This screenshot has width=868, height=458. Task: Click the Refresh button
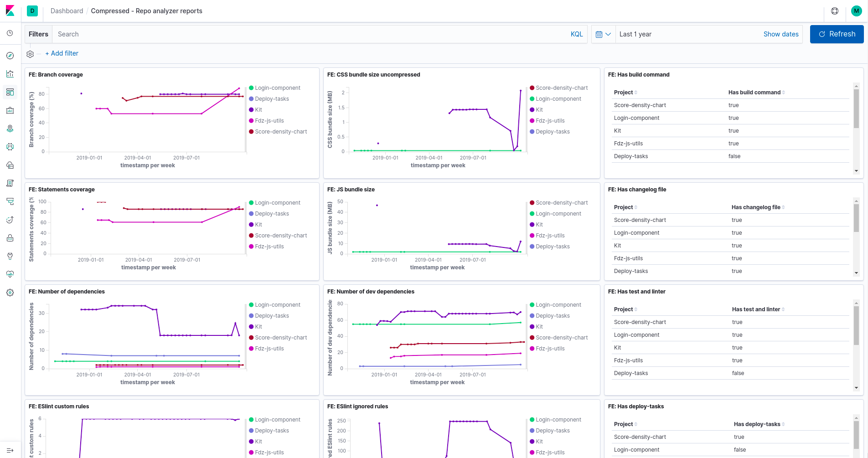click(x=837, y=34)
